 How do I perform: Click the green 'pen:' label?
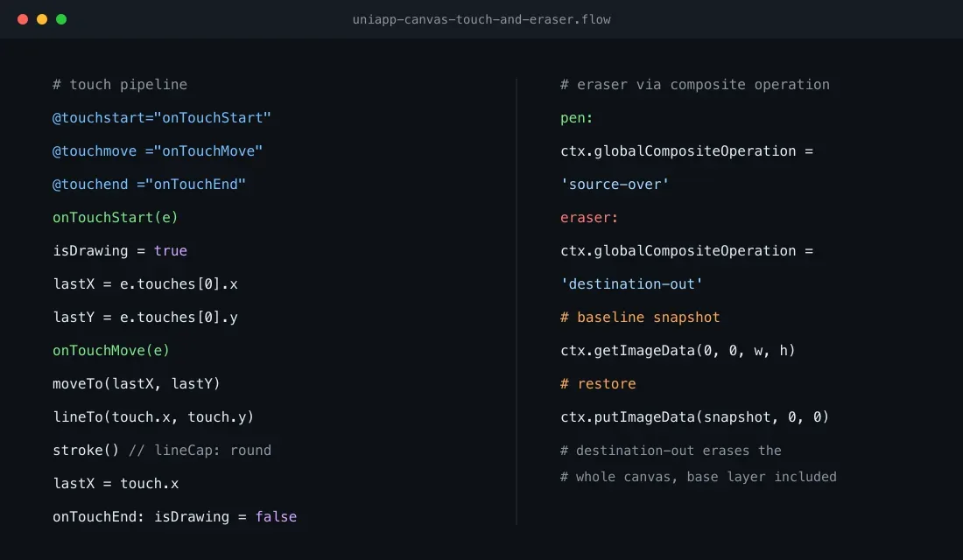576,118
